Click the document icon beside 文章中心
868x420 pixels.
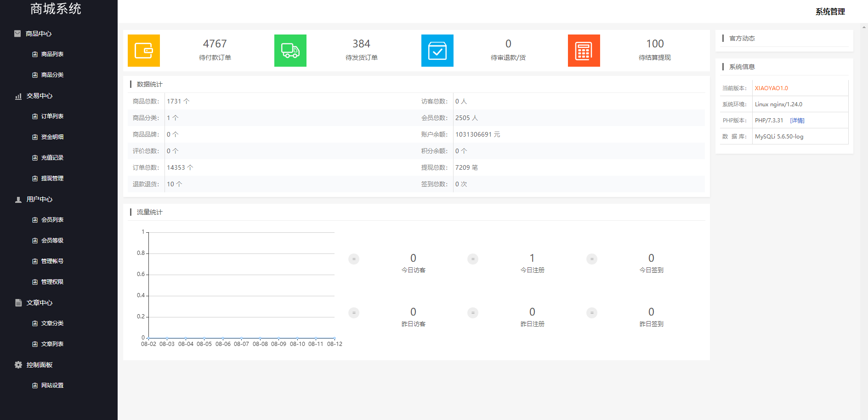18,303
